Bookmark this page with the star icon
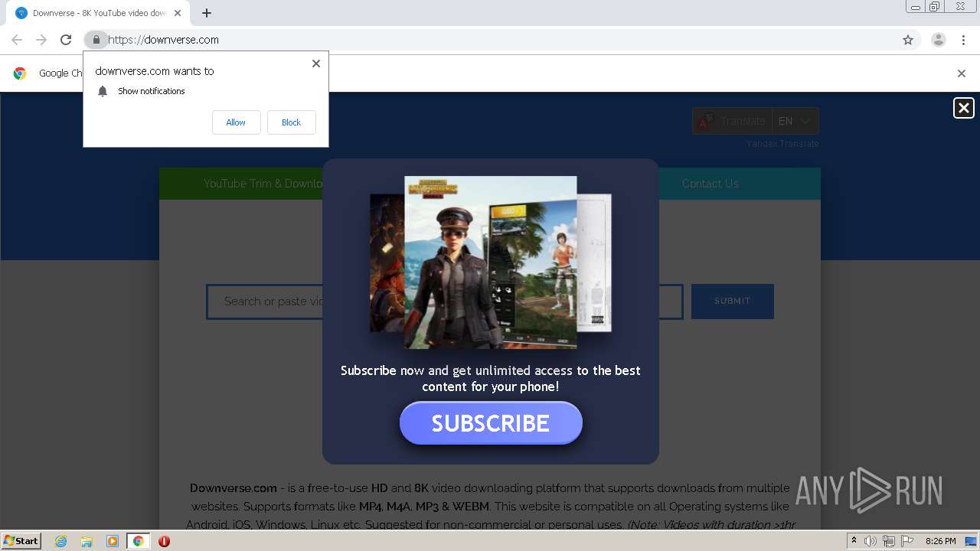The image size is (980, 551). pyautogui.click(x=908, y=40)
